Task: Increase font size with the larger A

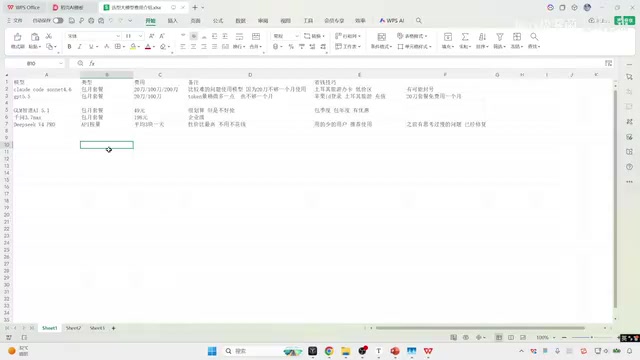Action: tap(151, 36)
